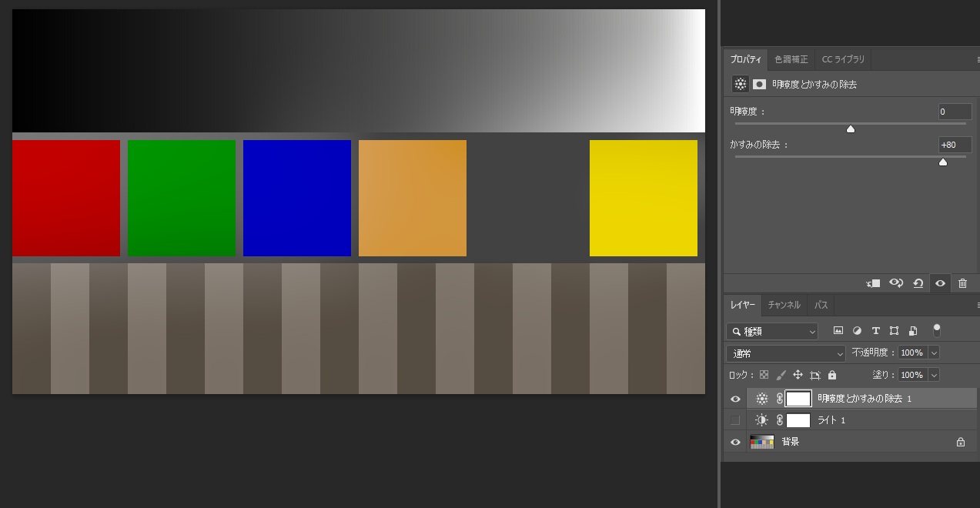980x508 pixels.
Task: Select the 背景 layer thumbnail
Action: 761,442
